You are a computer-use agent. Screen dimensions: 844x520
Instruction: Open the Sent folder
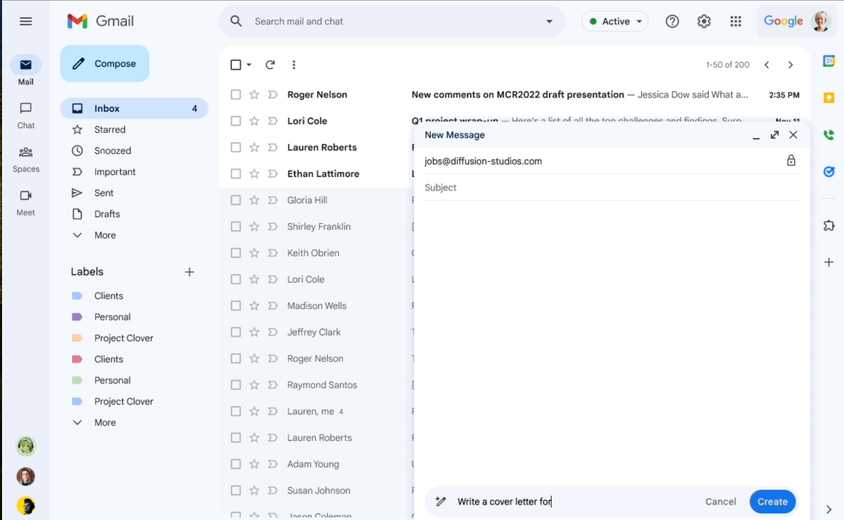(103, 193)
